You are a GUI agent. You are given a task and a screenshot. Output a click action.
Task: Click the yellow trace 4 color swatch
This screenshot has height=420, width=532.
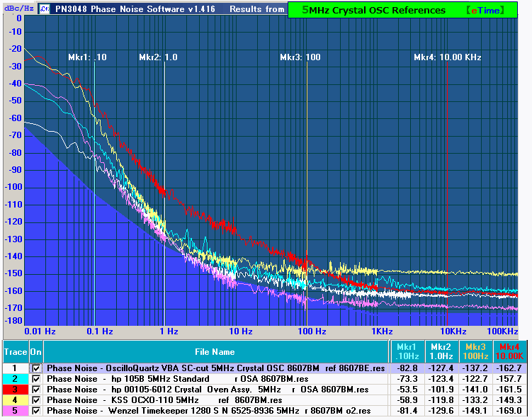coord(15,400)
